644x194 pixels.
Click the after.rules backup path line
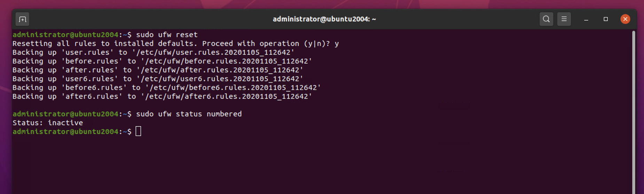[158, 70]
